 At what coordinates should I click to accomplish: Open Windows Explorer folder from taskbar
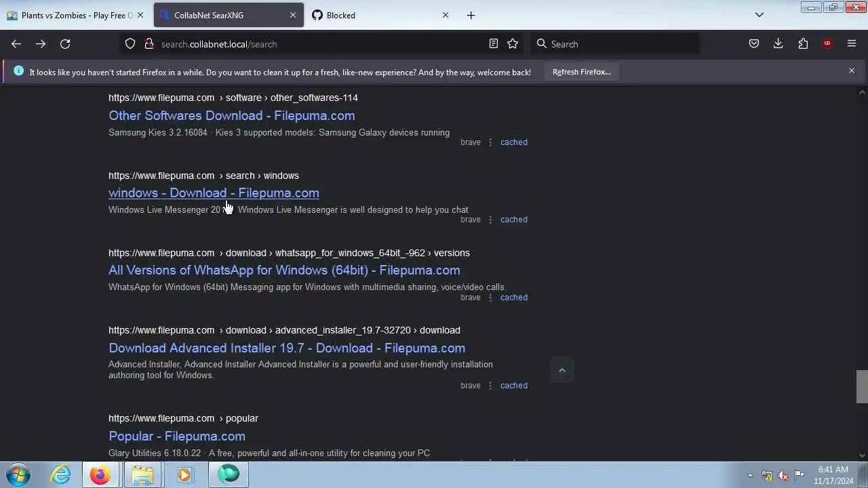point(142,474)
